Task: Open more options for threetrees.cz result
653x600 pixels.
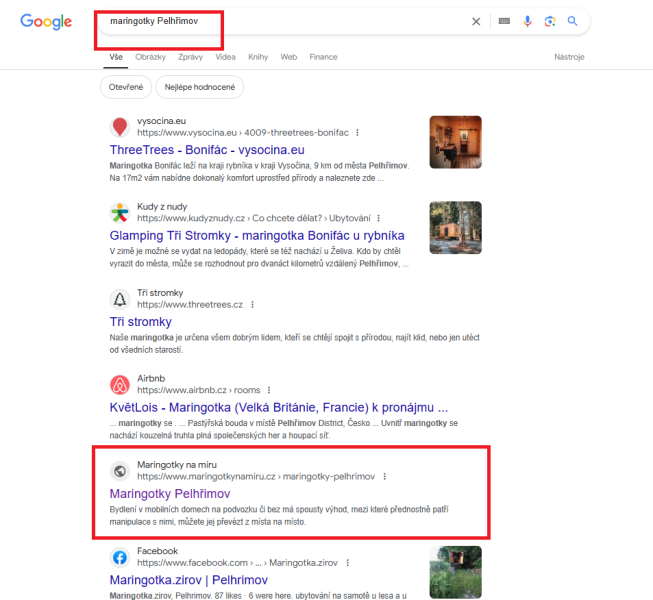Action: click(x=252, y=305)
